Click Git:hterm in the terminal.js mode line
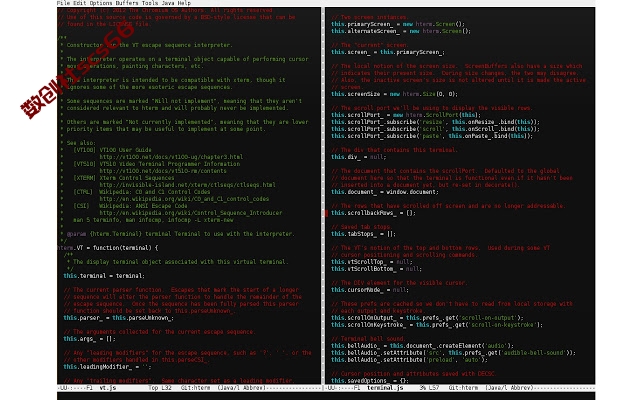Viewport: 640px width, 400px height. coord(463,388)
